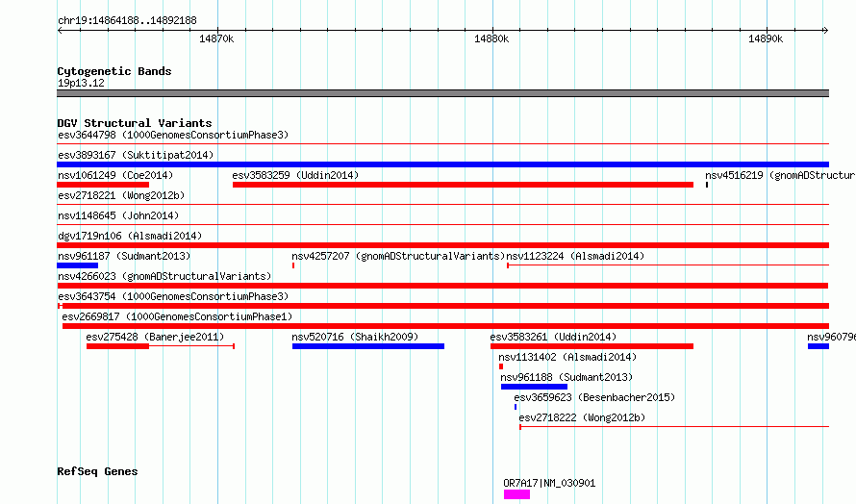
Task: Click the red esv3643754 variant bar
Action: (x=445, y=306)
